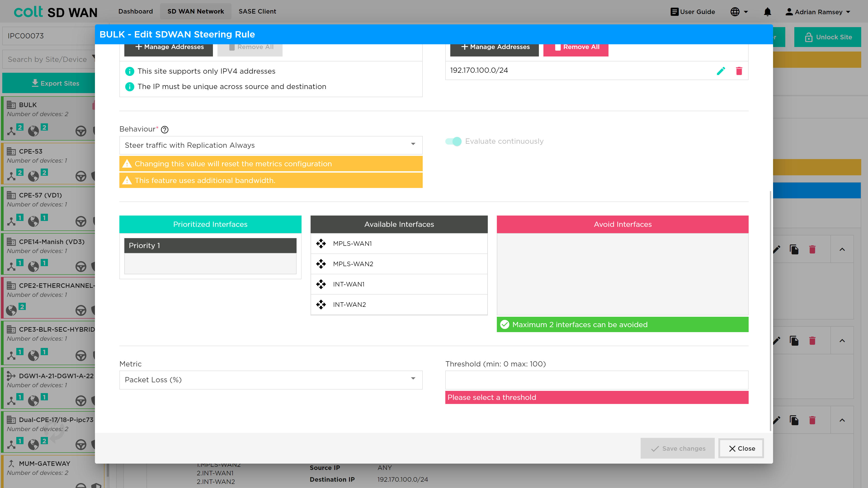Toggle the Evaluate continuously switch
Screen dimensions: 868x488
coord(453,141)
